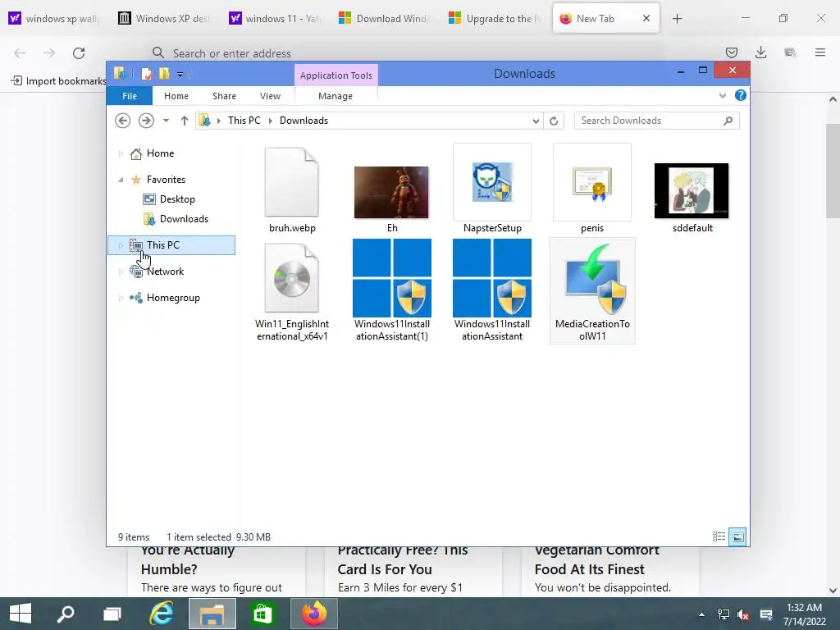The height and width of the screenshot is (630, 840).
Task: Click Downloads in address breadcrumb
Action: click(x=304, y=121)
